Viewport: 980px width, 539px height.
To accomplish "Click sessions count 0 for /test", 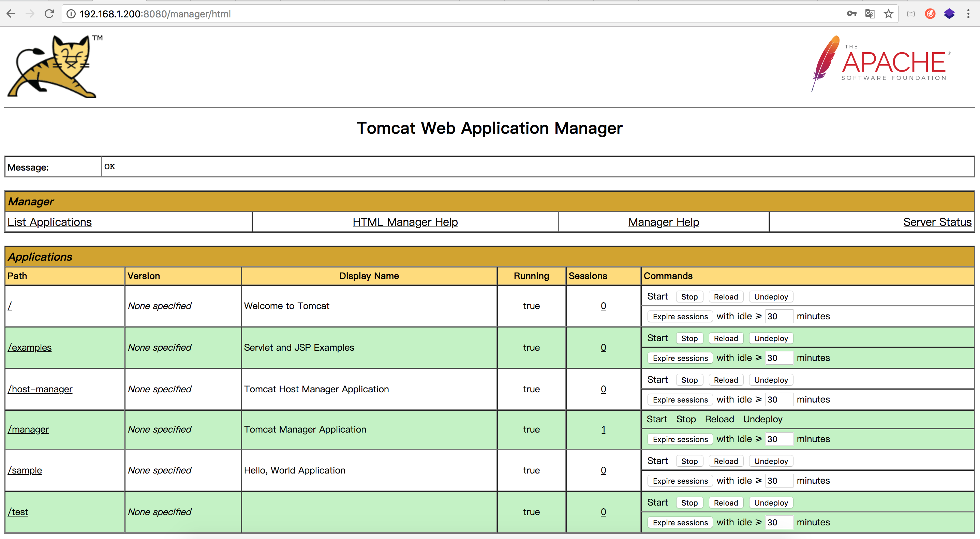I will click(x=603, y=512).
